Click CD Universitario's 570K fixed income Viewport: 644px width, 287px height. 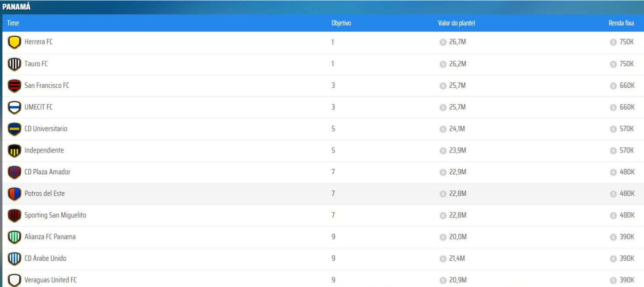pyautogui.click(x=627, y=128)
